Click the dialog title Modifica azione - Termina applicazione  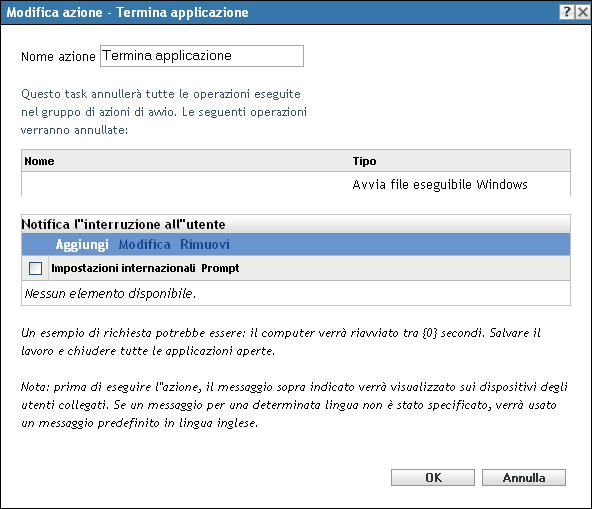tap(128, 12)
